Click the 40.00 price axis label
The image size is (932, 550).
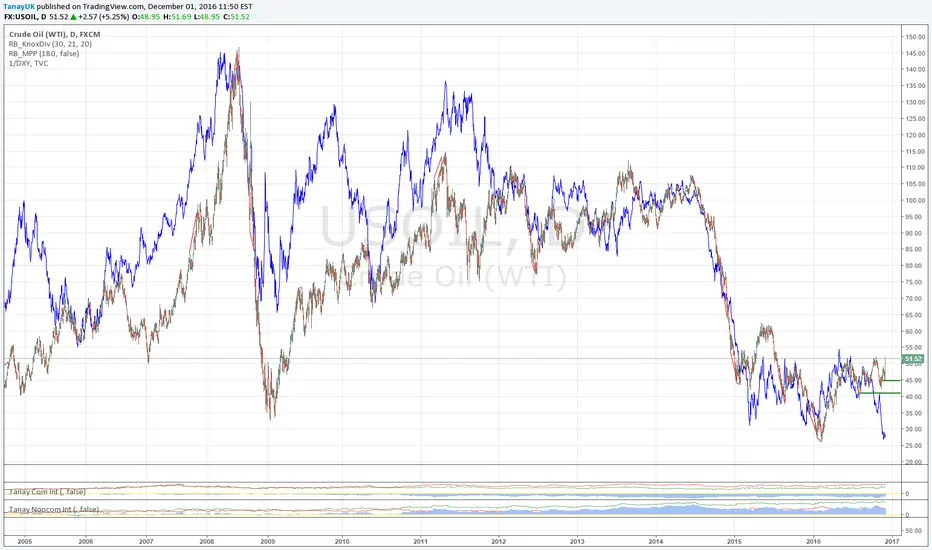[x=915, y=397]
